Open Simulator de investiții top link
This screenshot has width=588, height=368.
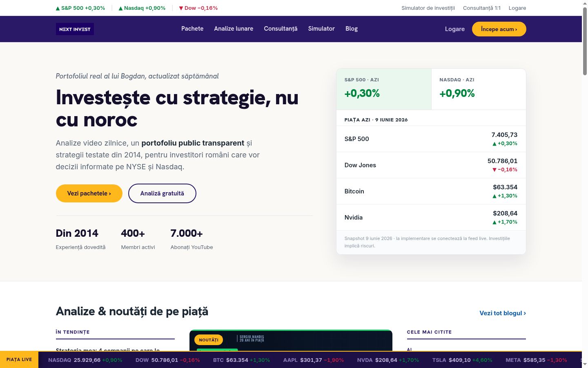click(x=428, y=8)
